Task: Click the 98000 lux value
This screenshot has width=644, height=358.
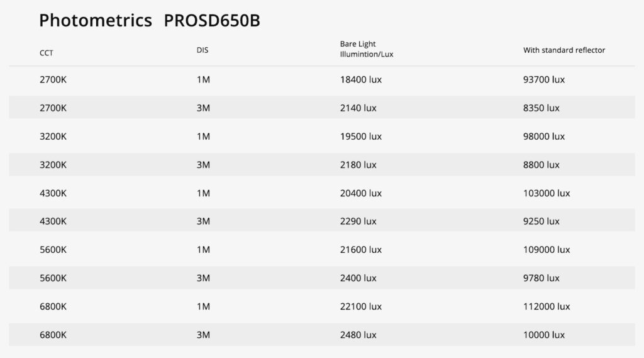Action: (544, 137)
